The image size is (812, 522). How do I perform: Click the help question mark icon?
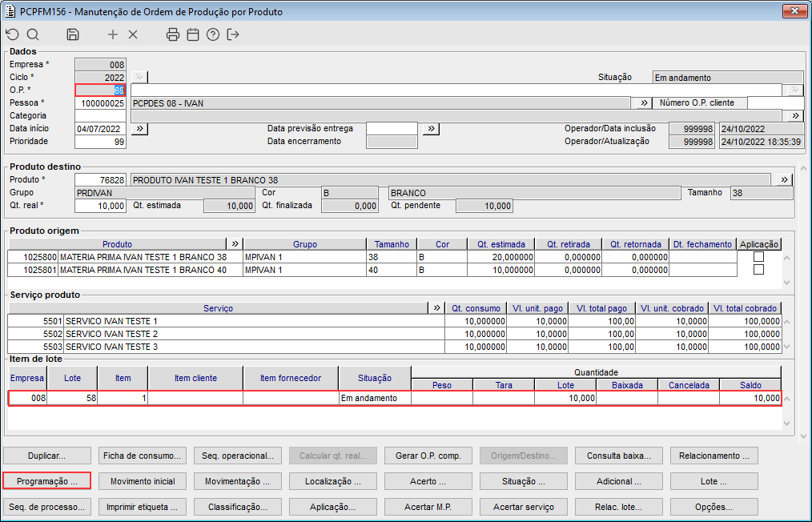[212, 34]
